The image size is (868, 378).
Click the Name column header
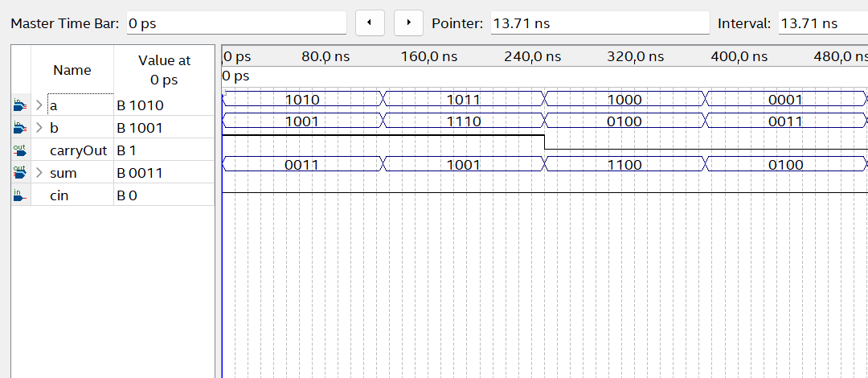[x=72, y=71]
